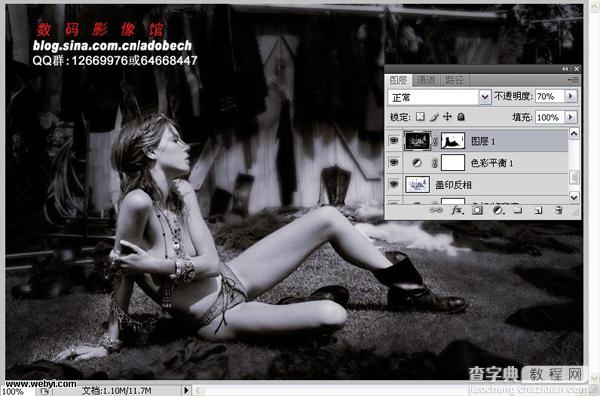Image resolution: width=600 pixels, height=396 pixels.
Task: Open the Layers panel options menu
Action: tap(574, 80)
